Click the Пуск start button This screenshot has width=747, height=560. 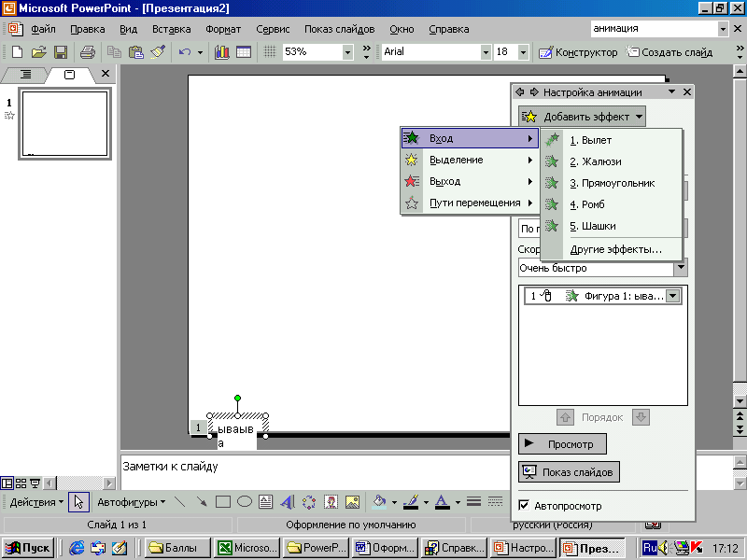(28, 548)
